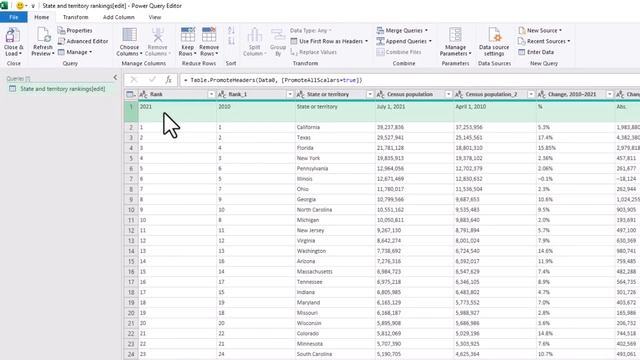The image size is (640, 360).
Task: Confirm the formula with the checkmark icon
Action: pos(152,80)
